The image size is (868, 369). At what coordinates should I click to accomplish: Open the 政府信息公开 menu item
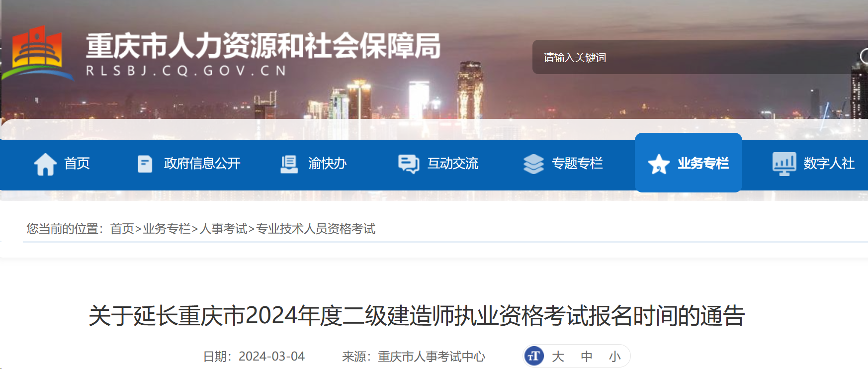[202, 164]
